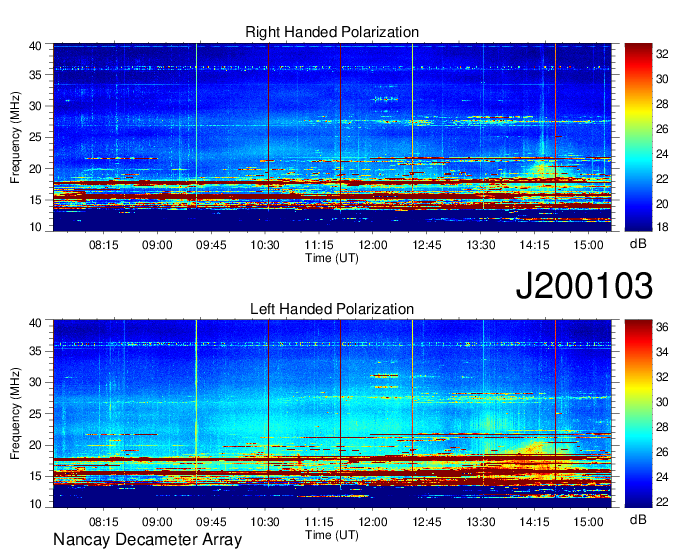
Task: Click the 40 MHz tick label on bottom plot
Action: pos(35,323)
